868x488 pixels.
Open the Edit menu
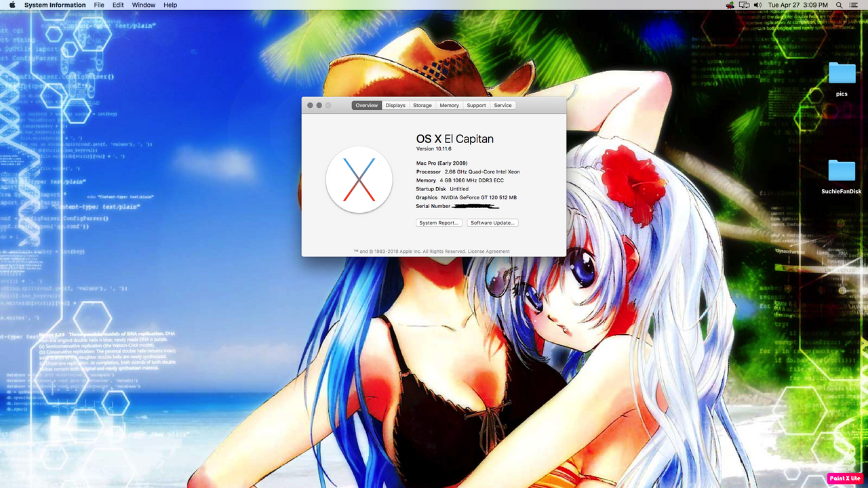118,5
